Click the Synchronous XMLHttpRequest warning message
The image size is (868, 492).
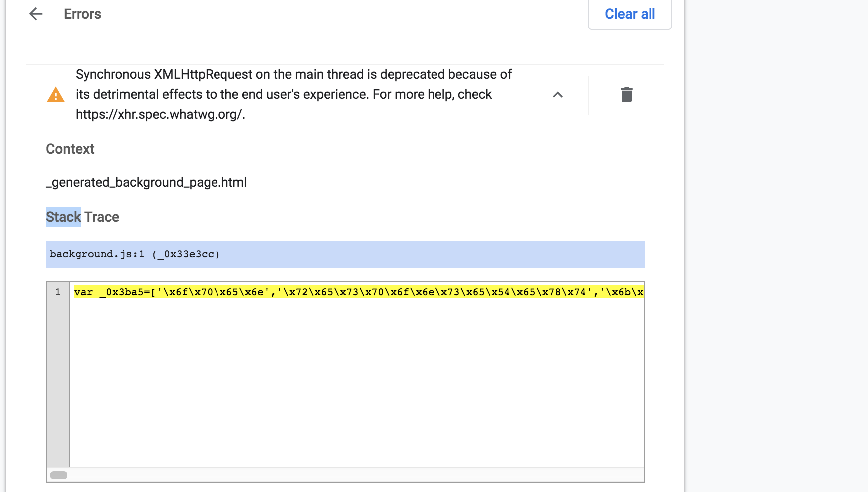[x=294, y=94]
